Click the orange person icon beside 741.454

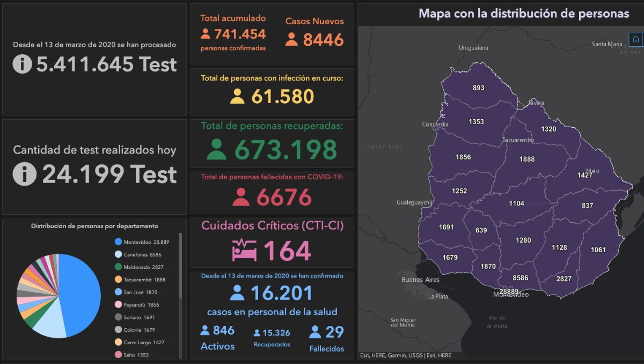206,34
